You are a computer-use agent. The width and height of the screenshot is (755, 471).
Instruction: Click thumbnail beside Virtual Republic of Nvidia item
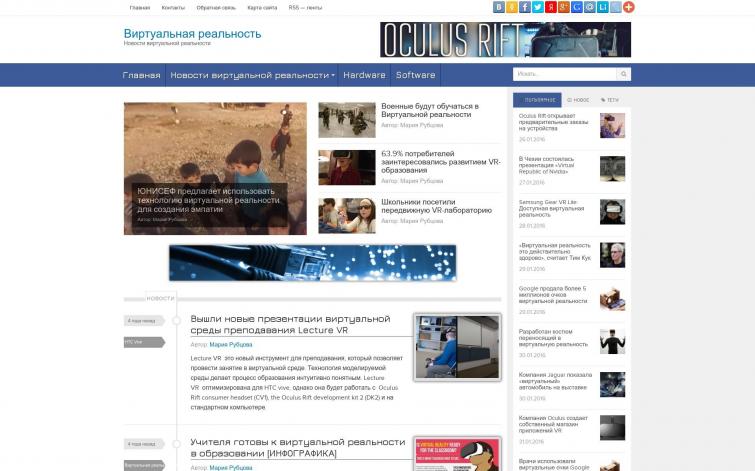click(612, 169)
